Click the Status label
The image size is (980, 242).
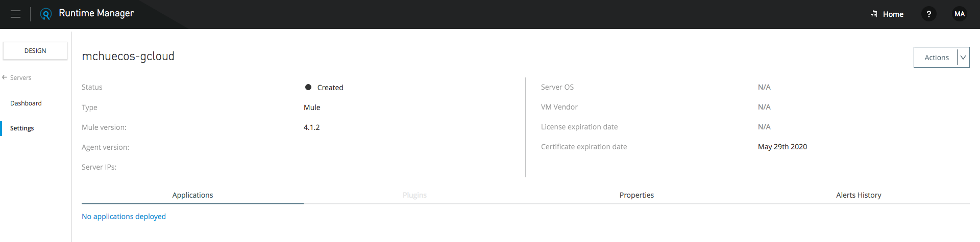[x=92, y=87]
